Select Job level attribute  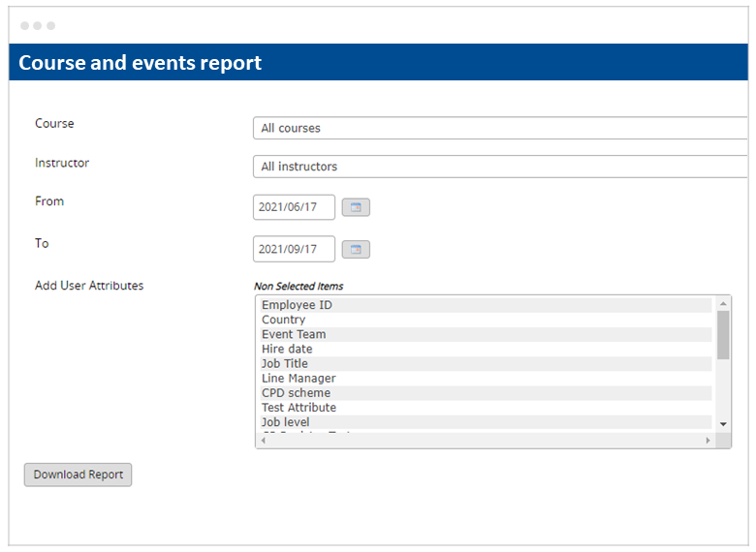[x=486, y=422]
